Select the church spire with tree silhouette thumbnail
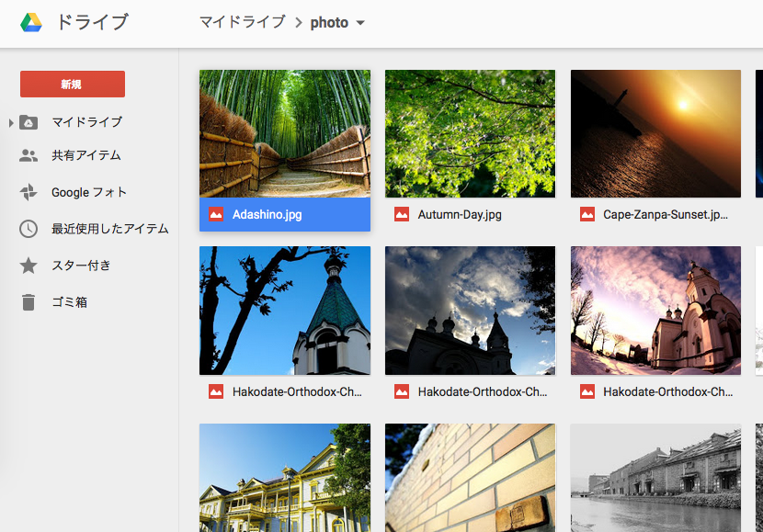 [x=285, y=311]
